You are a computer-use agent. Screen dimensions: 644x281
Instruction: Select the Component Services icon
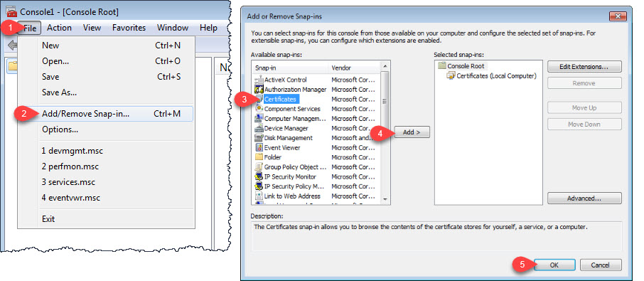[259, 109]
